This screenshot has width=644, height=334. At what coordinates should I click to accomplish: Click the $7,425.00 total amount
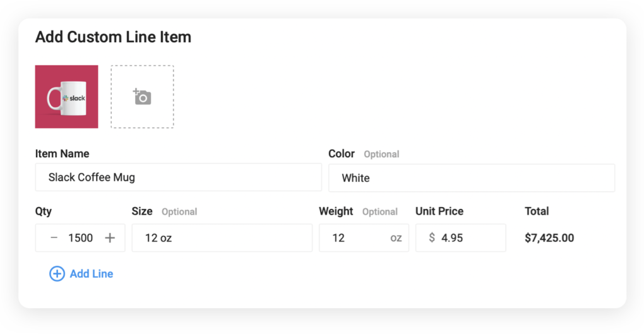(549, 238)
